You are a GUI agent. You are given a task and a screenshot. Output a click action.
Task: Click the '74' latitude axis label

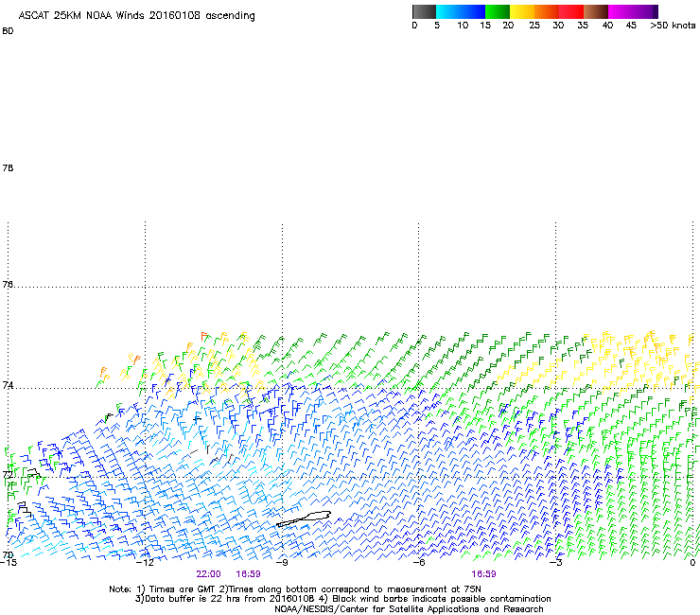(x=8, y=385)
